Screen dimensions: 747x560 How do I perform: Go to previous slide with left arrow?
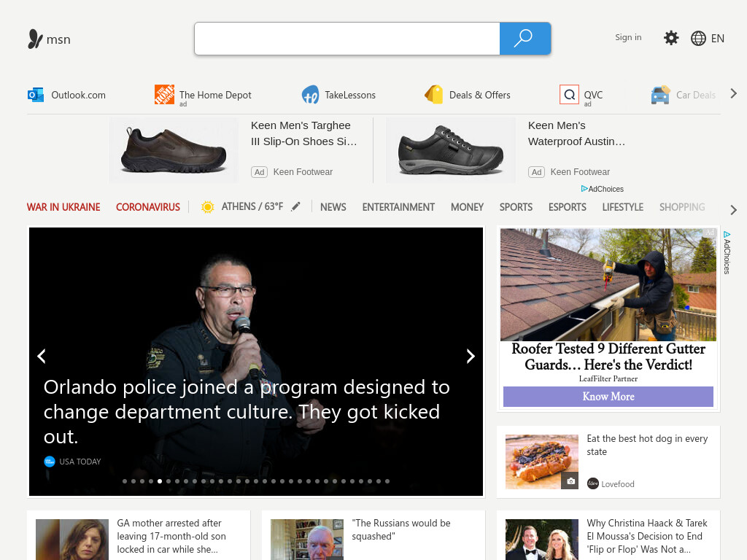(42, 356)
